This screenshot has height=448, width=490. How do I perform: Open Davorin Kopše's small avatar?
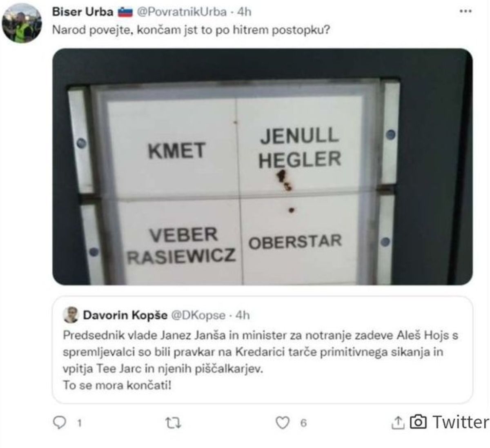71,315
